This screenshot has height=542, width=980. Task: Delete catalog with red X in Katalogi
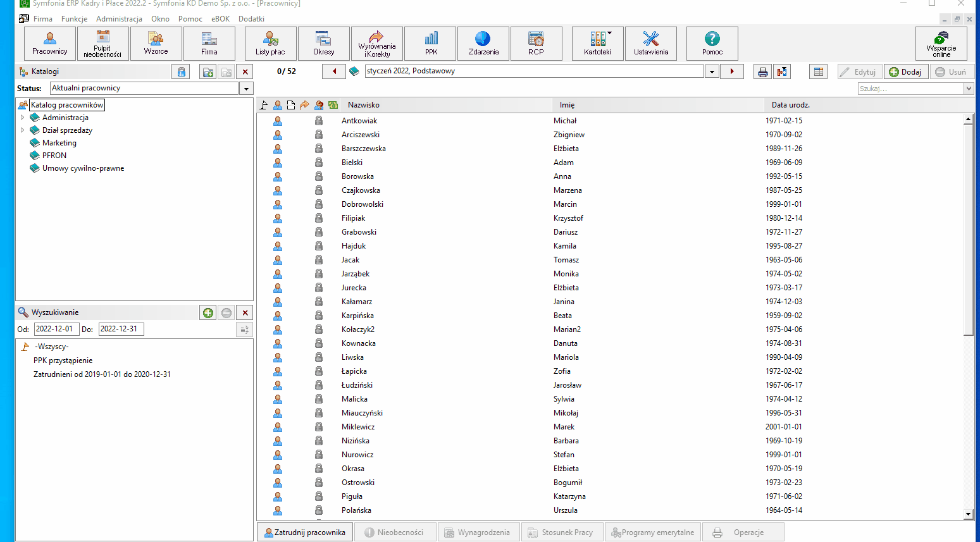pyautogui.click(x=245, y=71)
